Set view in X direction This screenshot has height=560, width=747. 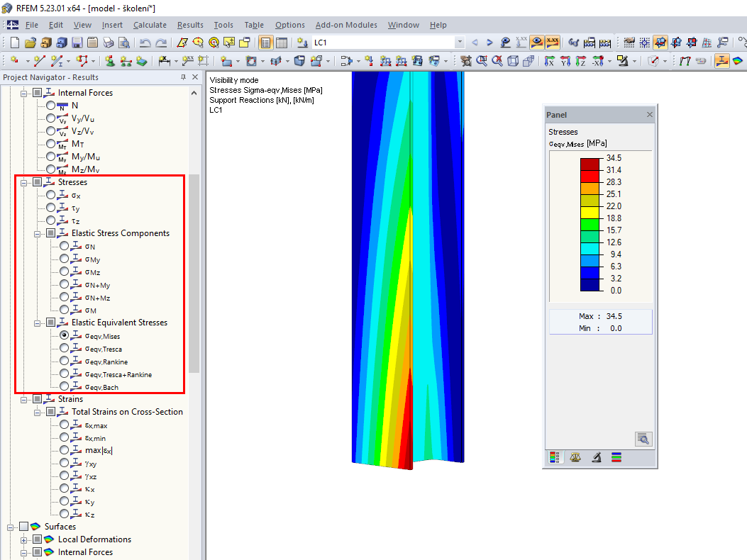(x=549, y=60)
